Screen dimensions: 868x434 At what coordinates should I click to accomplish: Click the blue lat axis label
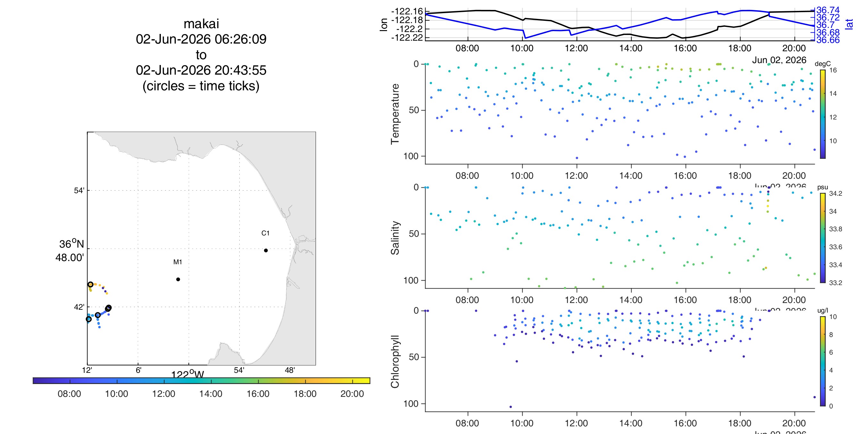[849, 24]
